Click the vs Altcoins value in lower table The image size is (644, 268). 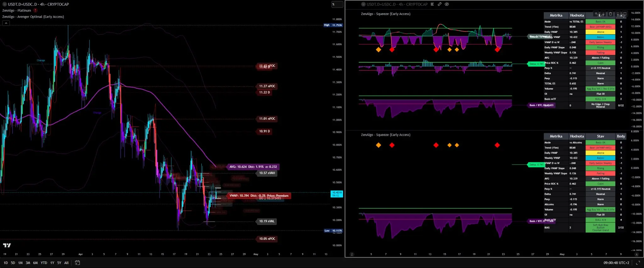click(576, 143)
